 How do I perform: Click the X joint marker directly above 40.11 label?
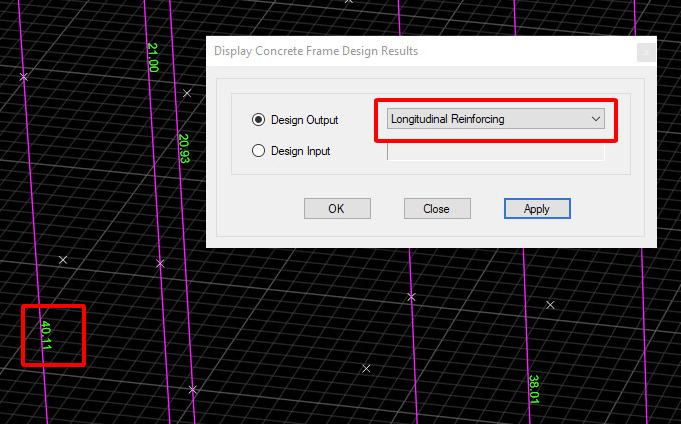[63, 260]
